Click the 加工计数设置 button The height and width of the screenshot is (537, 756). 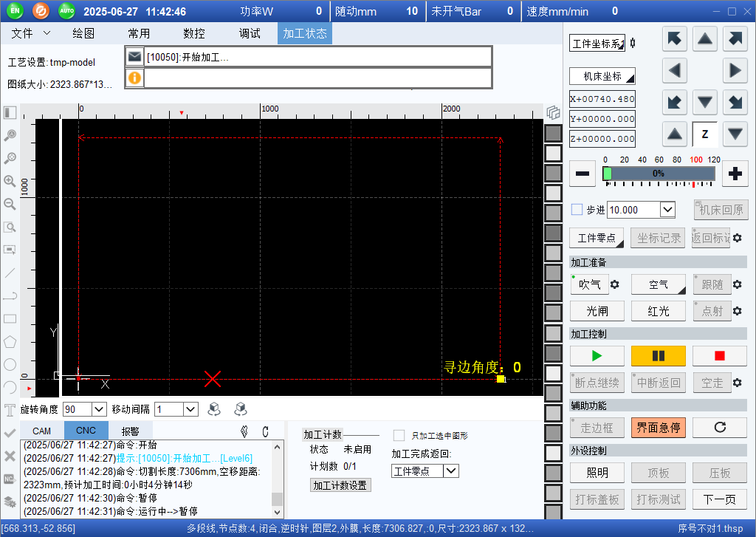tap(340, 485)
